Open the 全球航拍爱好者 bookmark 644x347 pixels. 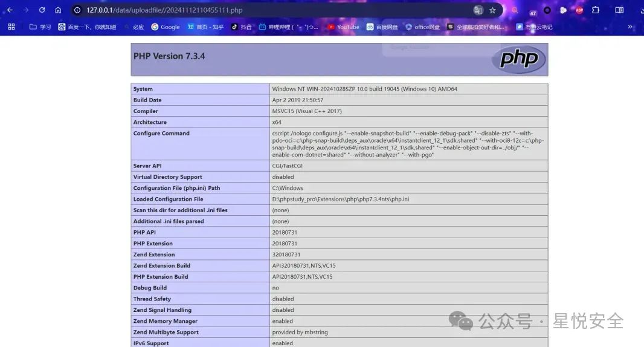click(475, 27)
